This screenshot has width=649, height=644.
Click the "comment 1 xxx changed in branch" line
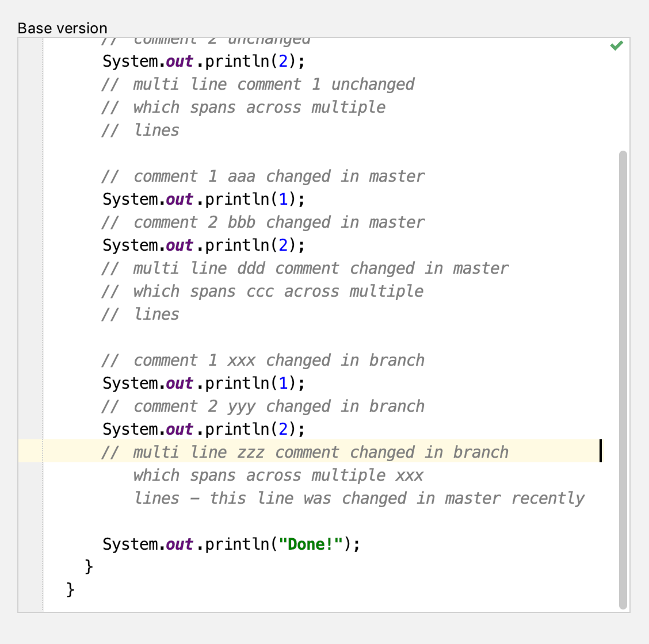click(x=279, y=361)
